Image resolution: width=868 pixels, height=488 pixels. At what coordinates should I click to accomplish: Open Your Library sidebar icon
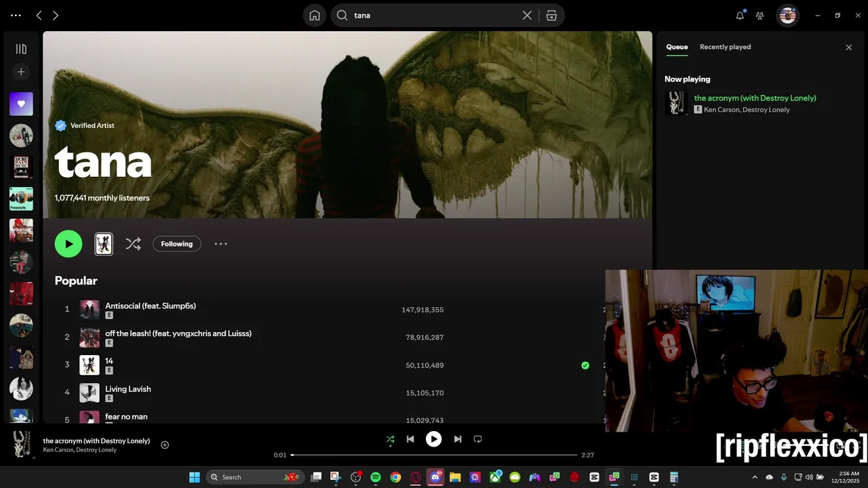pyautogui.click(x=21, y=49)
